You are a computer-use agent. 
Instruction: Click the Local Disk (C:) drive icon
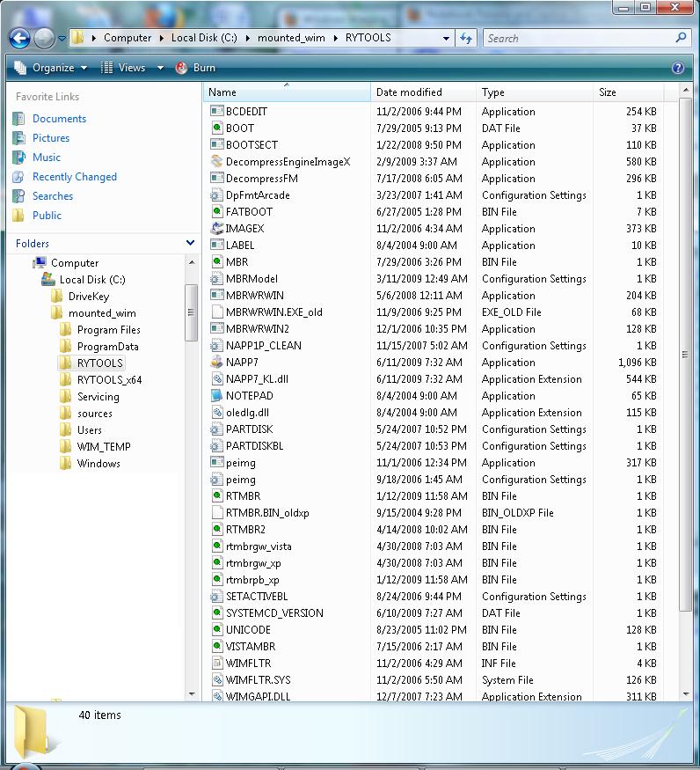coord(48,280)
